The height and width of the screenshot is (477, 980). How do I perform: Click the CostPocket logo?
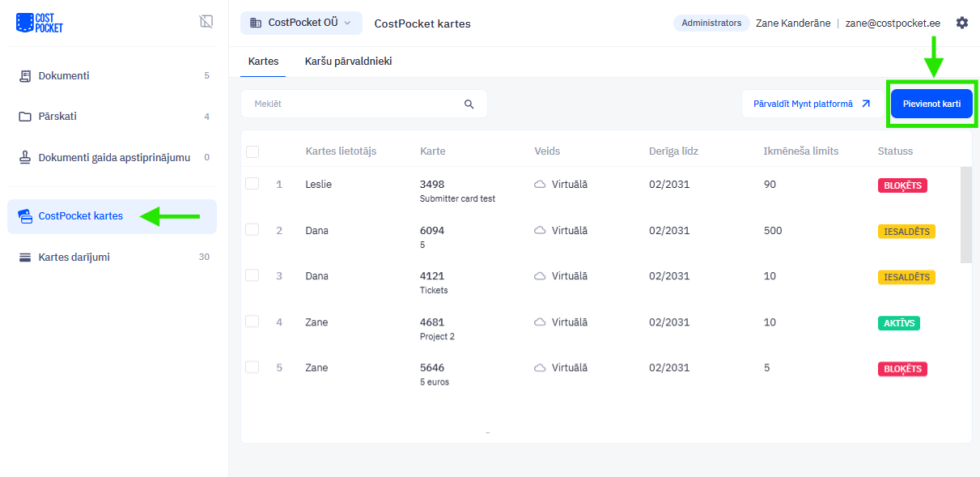[x=40, y=23]
